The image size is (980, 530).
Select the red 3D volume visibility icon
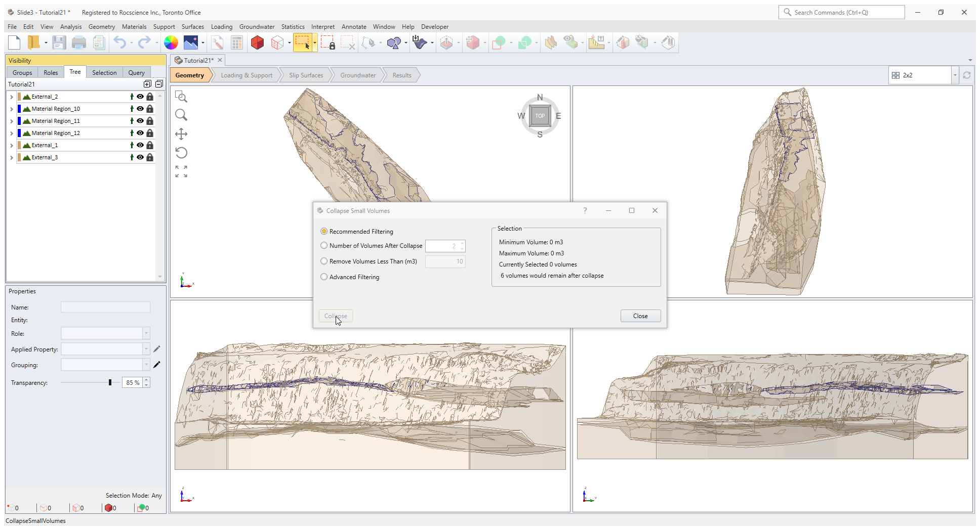(257, 42)
